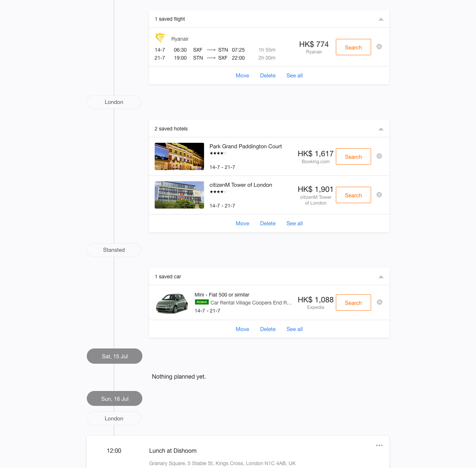
Task: Click the HK$ 1,617 hotel price
Action: pyautogui.click(x=316, y=154)
